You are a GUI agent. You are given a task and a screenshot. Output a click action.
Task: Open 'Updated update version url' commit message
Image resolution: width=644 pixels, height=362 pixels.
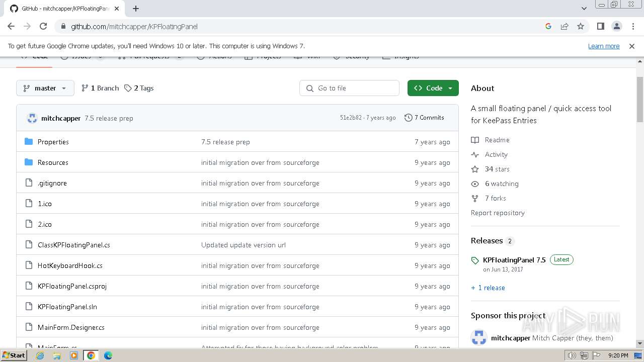244,245
